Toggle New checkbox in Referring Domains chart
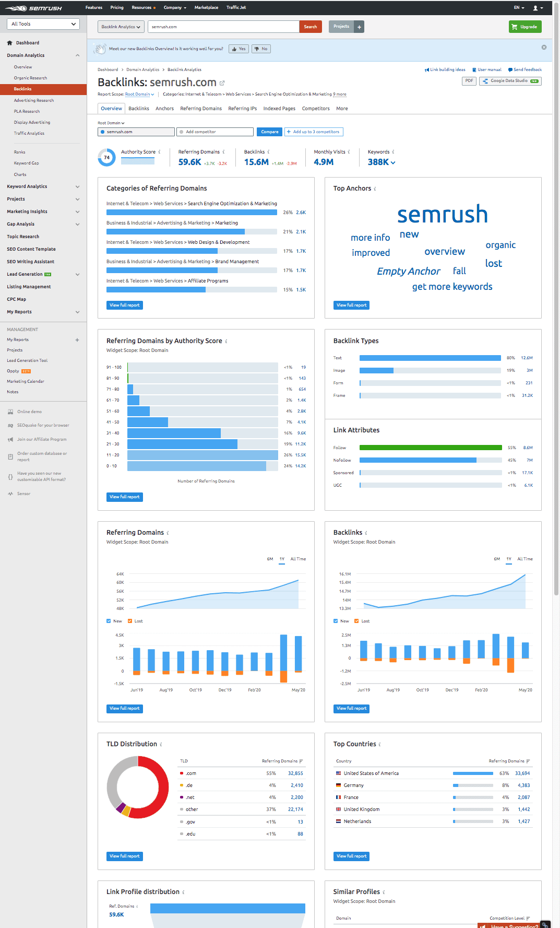The image size is (560, 928). click(x=109, y=621)
